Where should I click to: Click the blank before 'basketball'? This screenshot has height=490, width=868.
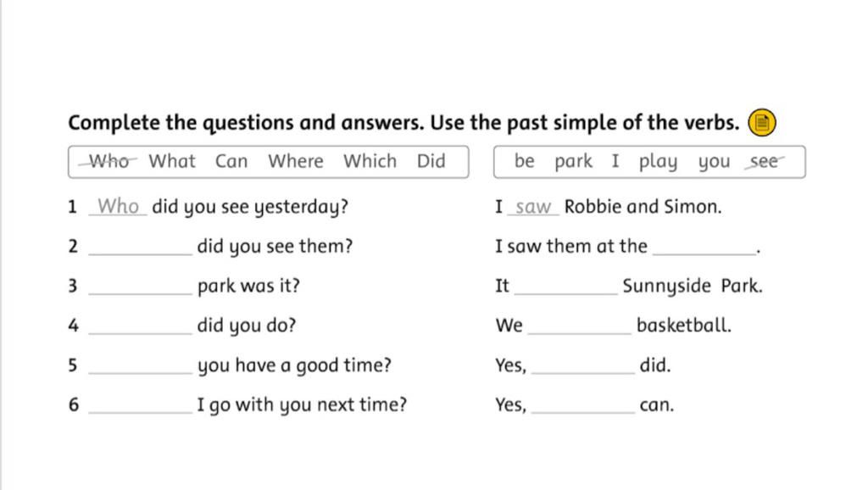(580, 326)
